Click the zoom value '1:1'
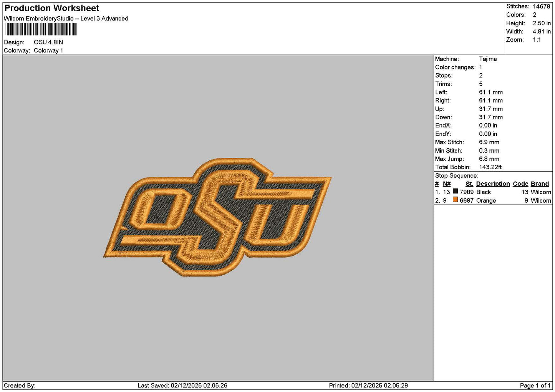Image resolution: width=555 pixels, height=392 pixels. (537, 40)
